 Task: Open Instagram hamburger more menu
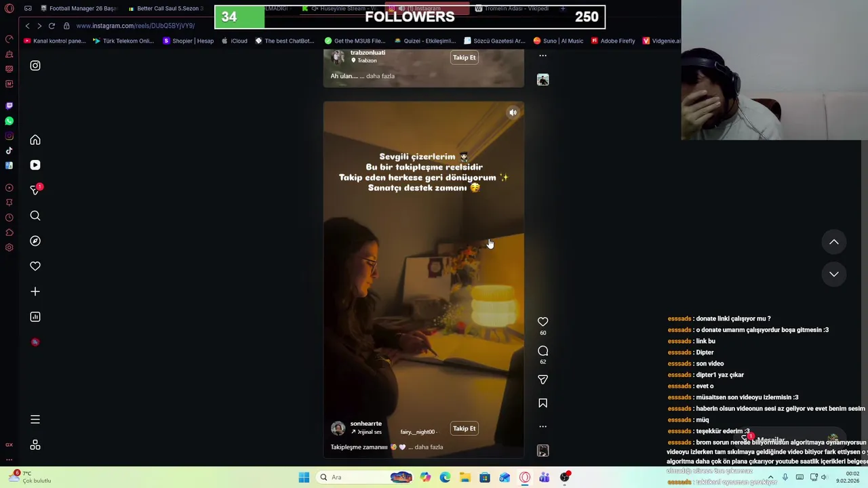(x=35, y=420)
